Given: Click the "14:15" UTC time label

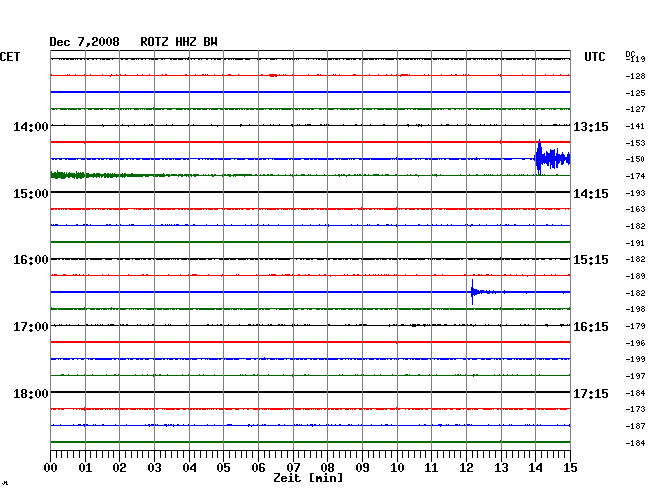Looking at the screenshot, I should tap(591, 194).
